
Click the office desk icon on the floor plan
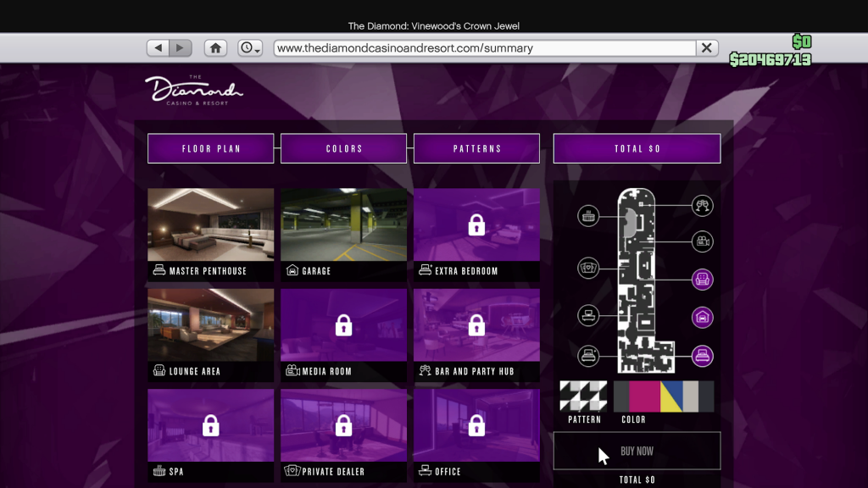point(588,317)
